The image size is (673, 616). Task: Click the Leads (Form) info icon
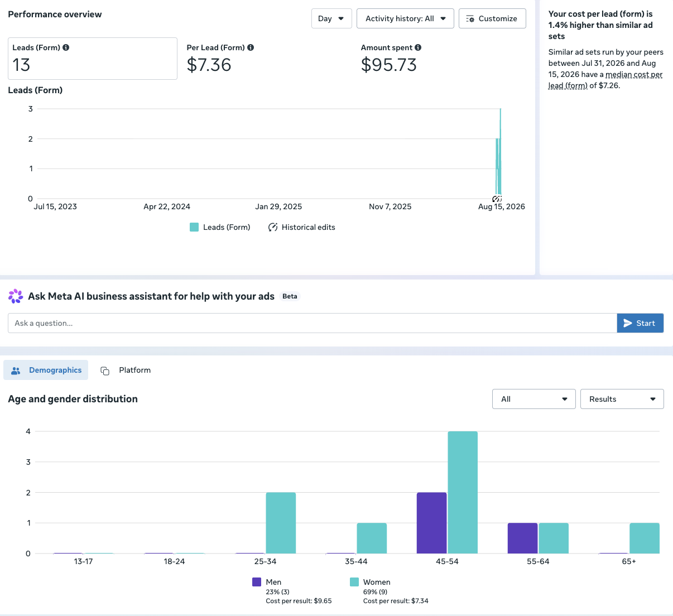(x=66, y=47)
